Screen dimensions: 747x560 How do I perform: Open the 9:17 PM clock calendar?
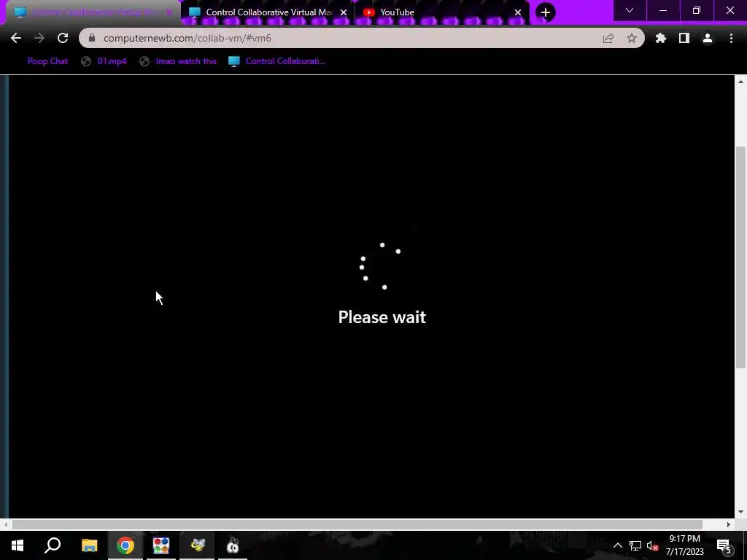click(x=684, y=545)
